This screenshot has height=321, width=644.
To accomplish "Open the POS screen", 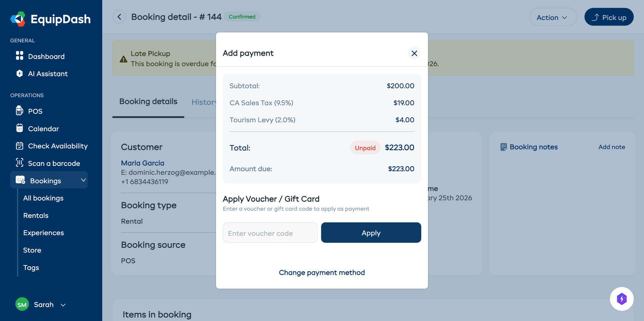I will pyautogui.click(x=19, y=111).
